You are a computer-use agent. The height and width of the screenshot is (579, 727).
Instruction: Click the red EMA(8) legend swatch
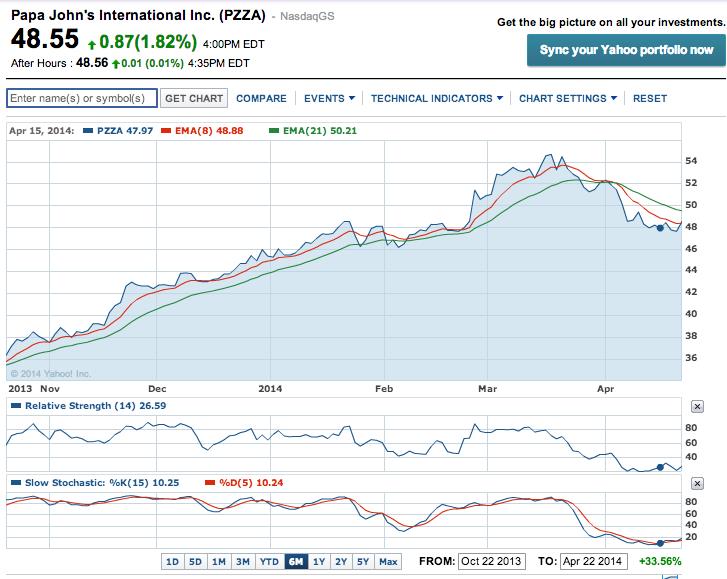pyautogui.click(x=166, y=131)
